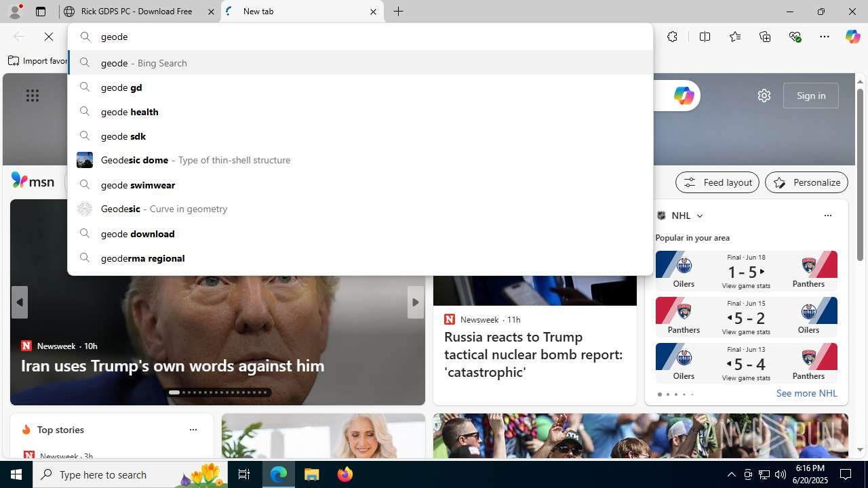This screenshot has width=868, height=488.
Task: Open Russia reacts to Trump nuclear article
Action: 533,354
